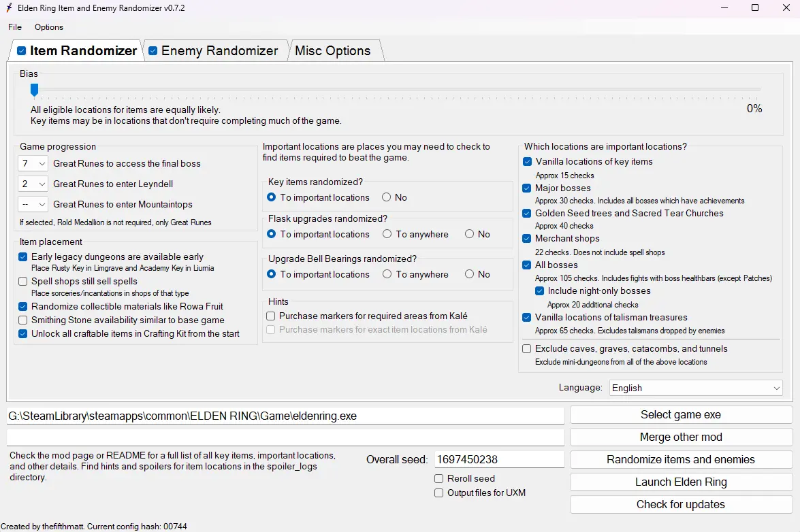This screenshot has width=800, height=532.
Task: Toggle the checkbox on the Item Randomizer tab
Action: tap(21, 50)
